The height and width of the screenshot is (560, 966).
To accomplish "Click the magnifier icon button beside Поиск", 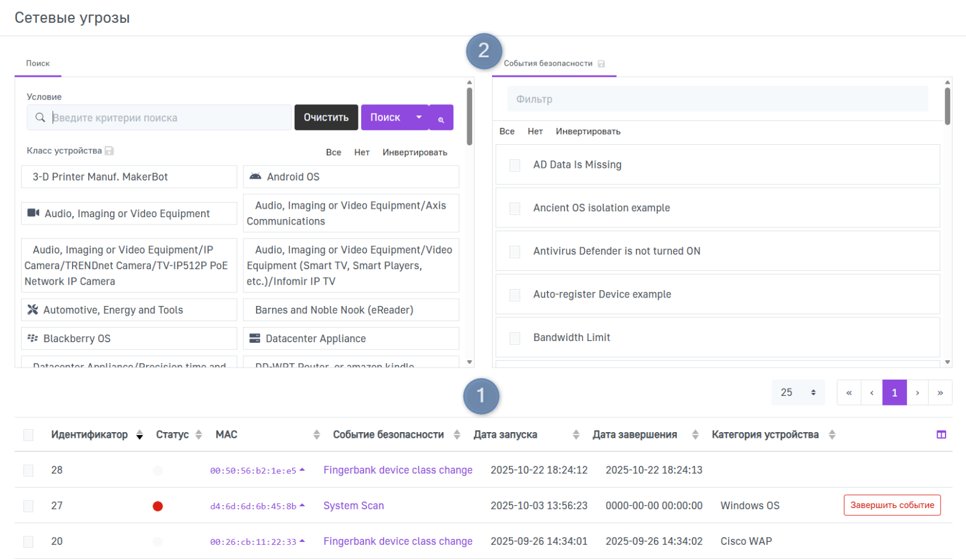I will [441, 118].
